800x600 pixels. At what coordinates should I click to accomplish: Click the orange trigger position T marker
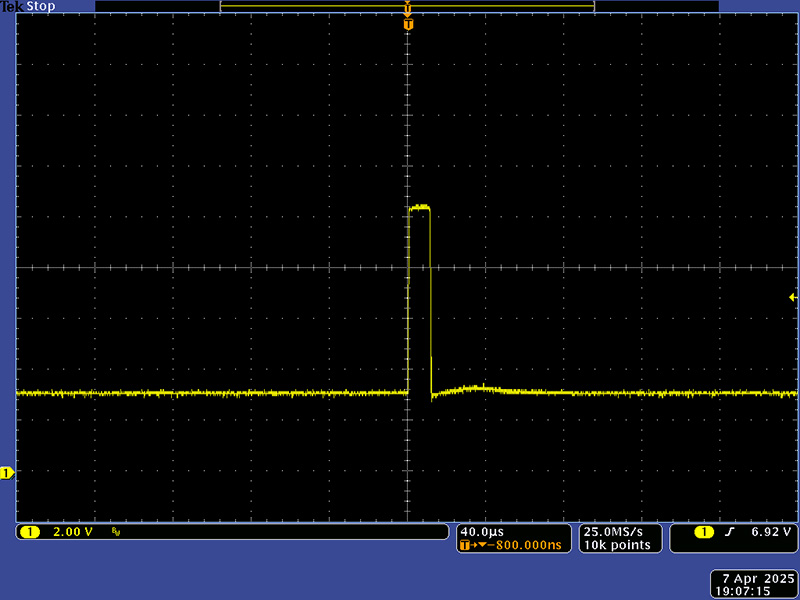click(x=408, y=23)
